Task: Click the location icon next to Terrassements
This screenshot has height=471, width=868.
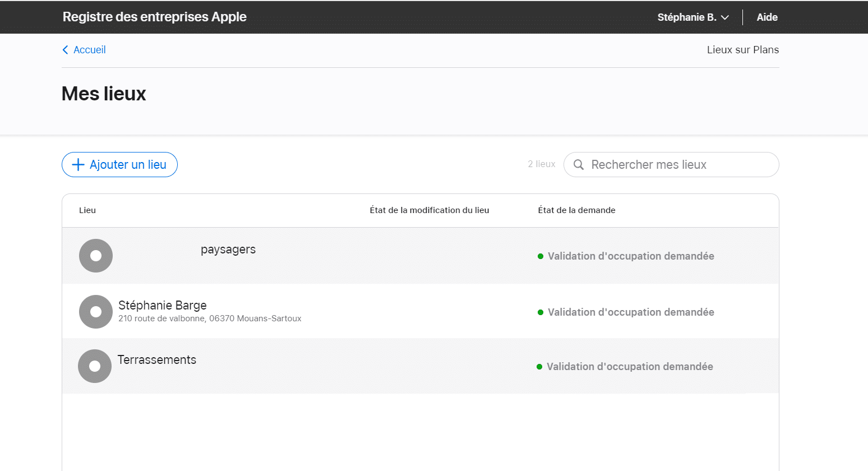Action: (x=94, y=366)
